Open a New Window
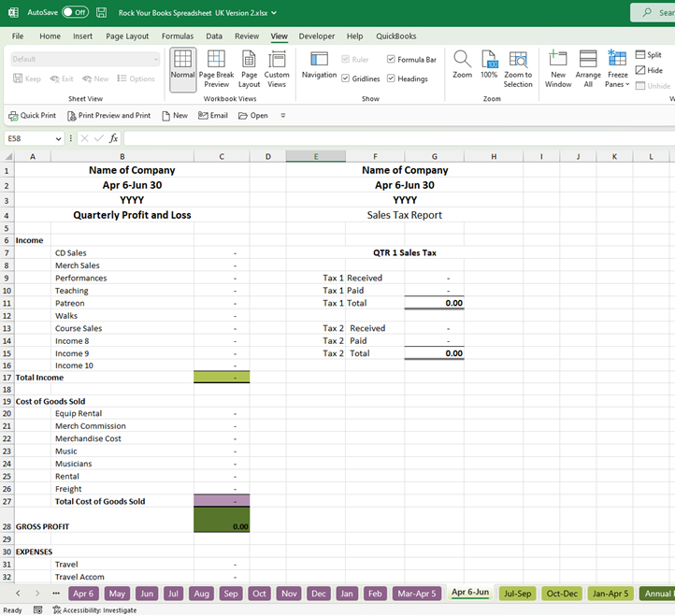This screenshot has height=616, width=675. [x=558, y=69]
